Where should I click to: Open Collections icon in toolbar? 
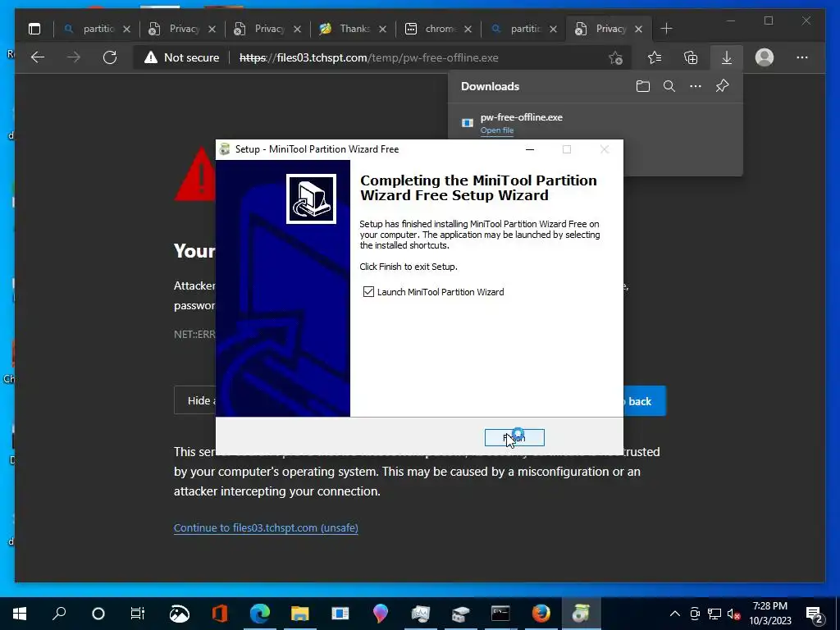[691, 57]
